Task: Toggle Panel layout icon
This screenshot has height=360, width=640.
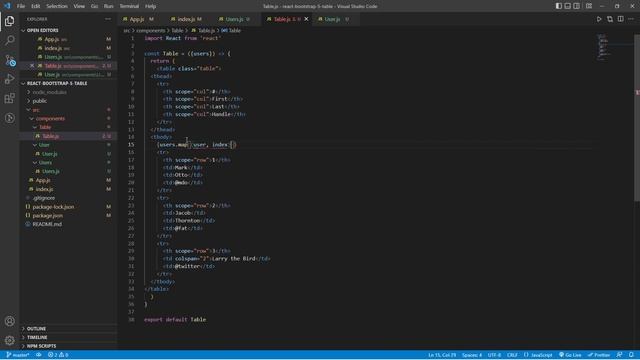Action: [x=567, y=6]
